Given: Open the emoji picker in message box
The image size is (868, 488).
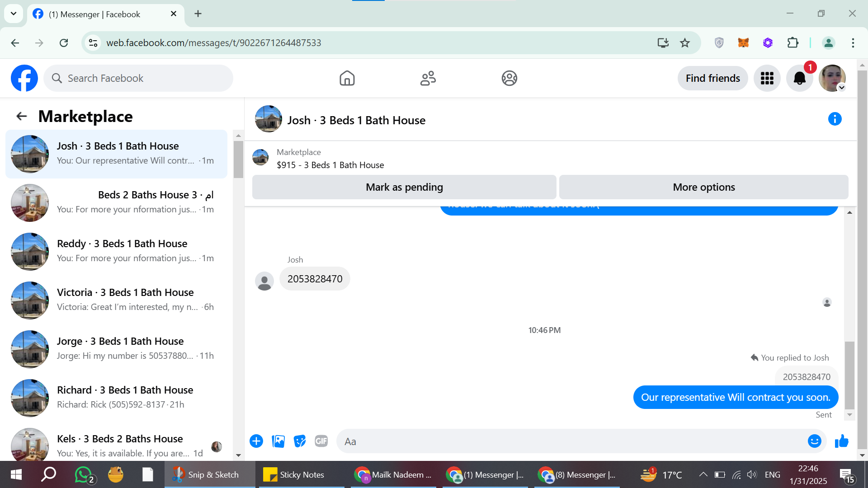Looking at the screenshot, I should (x=814, y=441).
